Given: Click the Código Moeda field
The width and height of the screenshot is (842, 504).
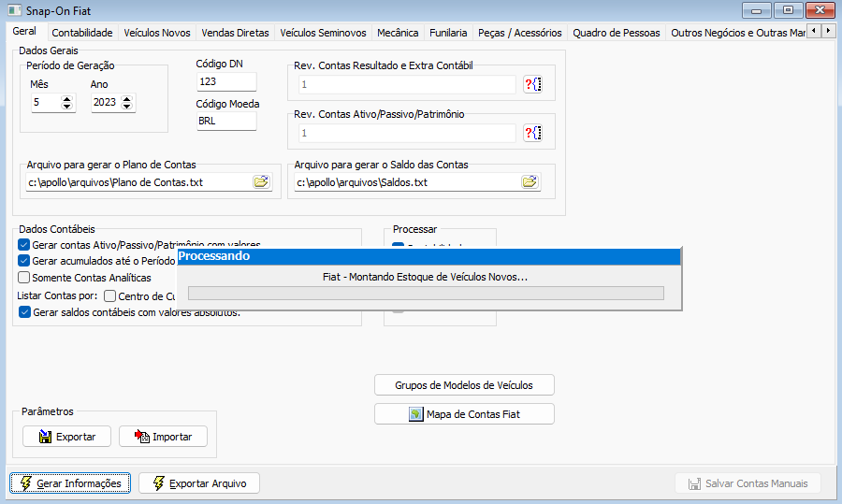Looking at the screenshot, I should pyautogui.click(x=226, y=121).
